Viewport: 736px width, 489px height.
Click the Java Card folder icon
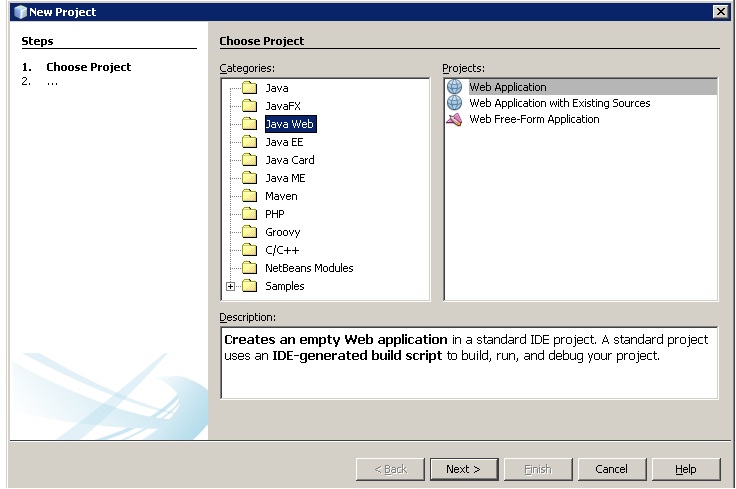coord(250,160)
